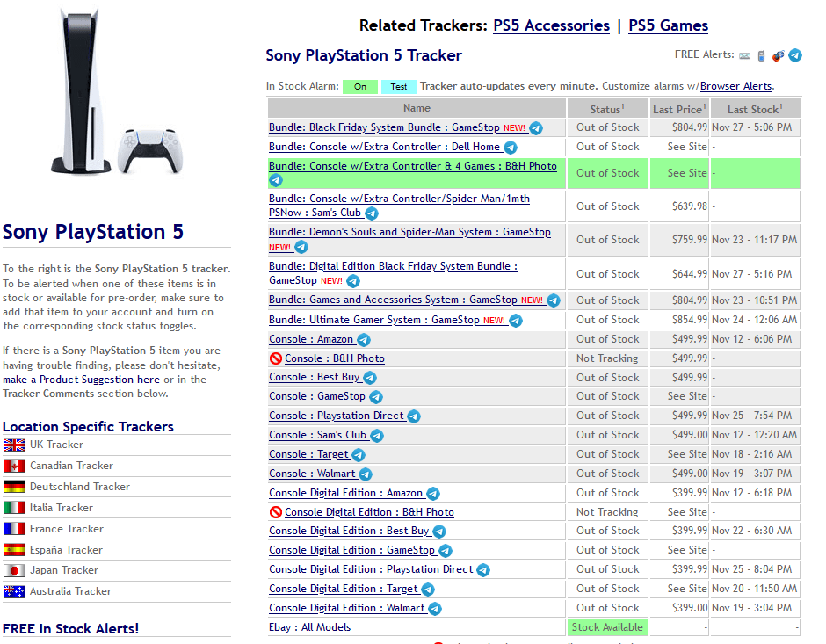The width and height of the screenshot is (826, 644).
Task: Click the UK Tracker flag icon
Action: [x=14, y=445]
